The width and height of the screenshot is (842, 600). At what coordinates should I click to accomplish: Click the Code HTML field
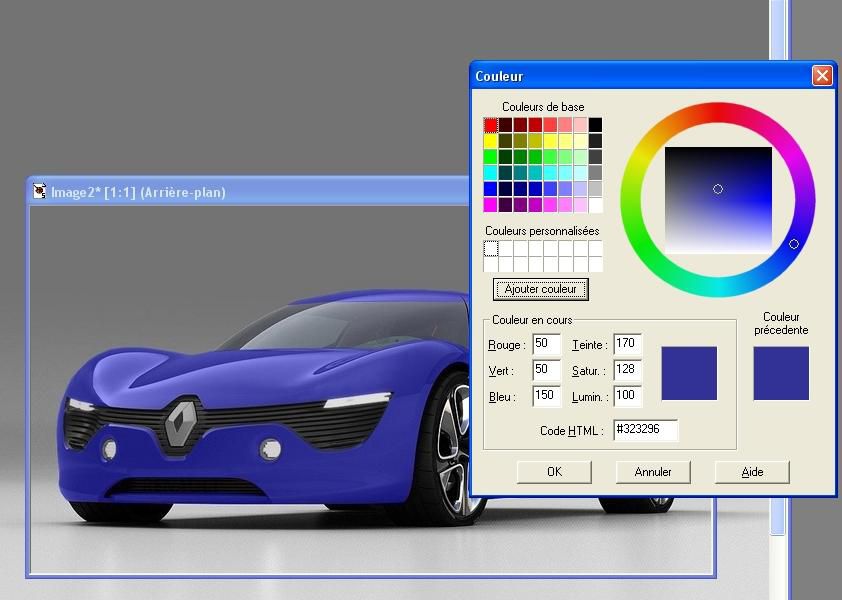[646, 430]
